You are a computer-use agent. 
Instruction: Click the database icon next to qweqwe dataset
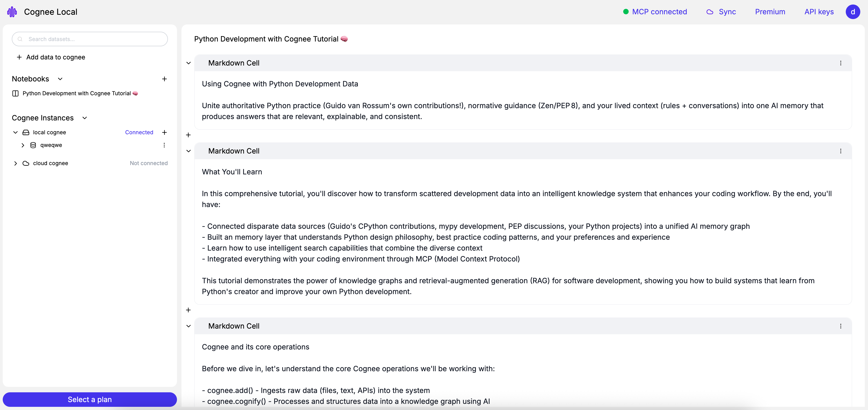point(33,145)
